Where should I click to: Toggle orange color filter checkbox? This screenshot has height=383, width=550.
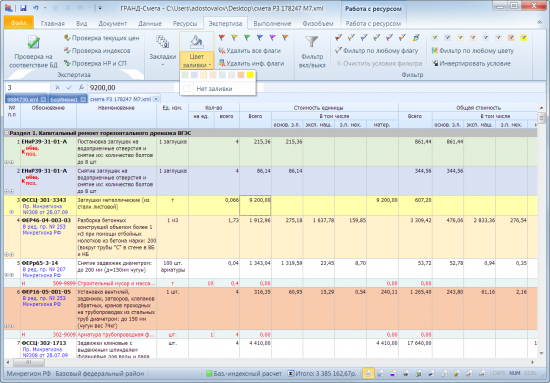[511, 38]
